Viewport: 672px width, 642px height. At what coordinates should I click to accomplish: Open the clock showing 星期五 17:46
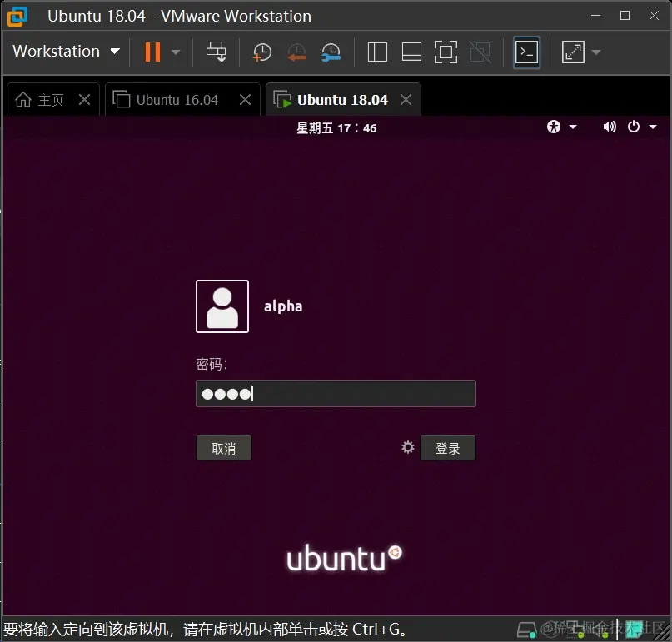point(336,128)
